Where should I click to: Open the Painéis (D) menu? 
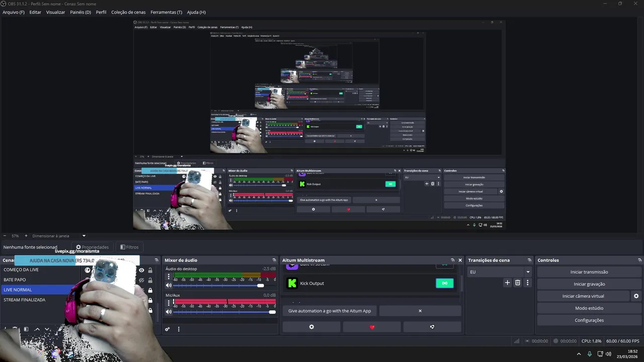(80, 12)
